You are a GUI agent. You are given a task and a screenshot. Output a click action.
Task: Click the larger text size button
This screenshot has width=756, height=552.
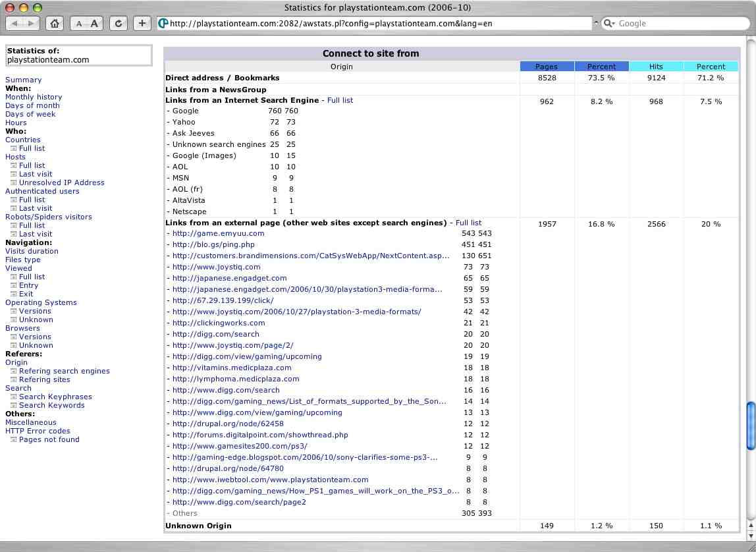click(94, 23)
